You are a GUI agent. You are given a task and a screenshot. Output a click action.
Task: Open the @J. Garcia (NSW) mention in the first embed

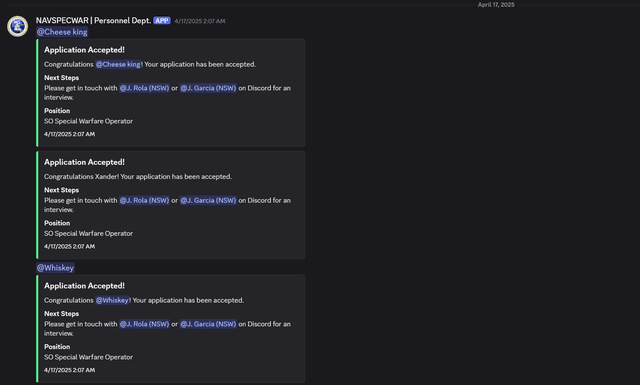click(208, 88)
